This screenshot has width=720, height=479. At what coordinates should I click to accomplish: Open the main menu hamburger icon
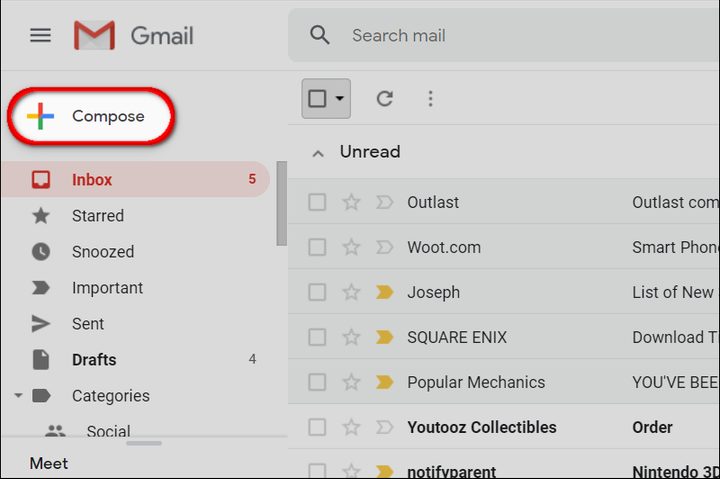coord(40,35)
